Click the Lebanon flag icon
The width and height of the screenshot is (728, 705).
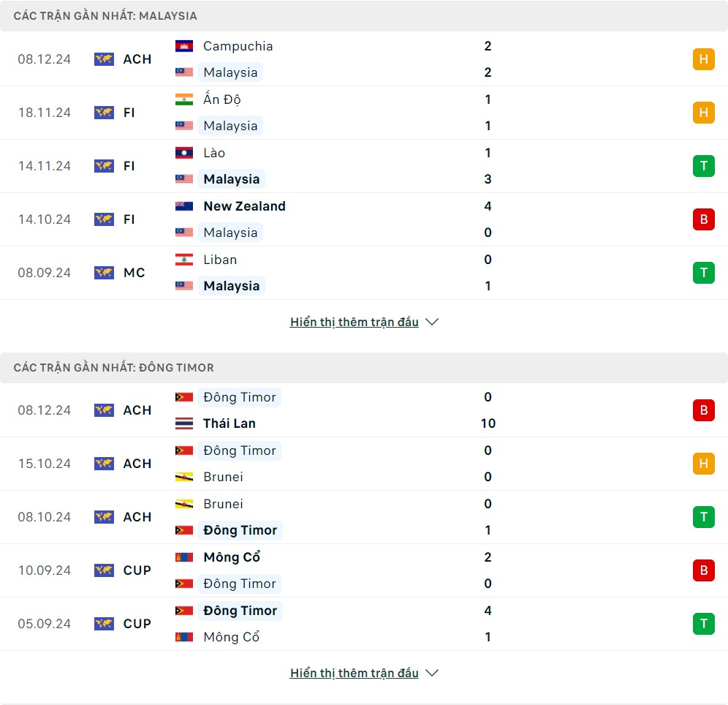tap(183, 260)
